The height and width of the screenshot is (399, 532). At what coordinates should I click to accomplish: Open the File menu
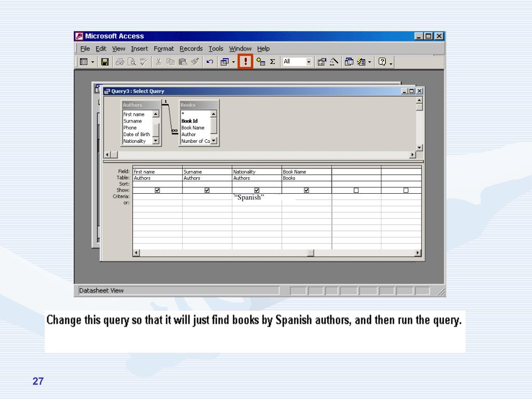(x=85, y=49)
